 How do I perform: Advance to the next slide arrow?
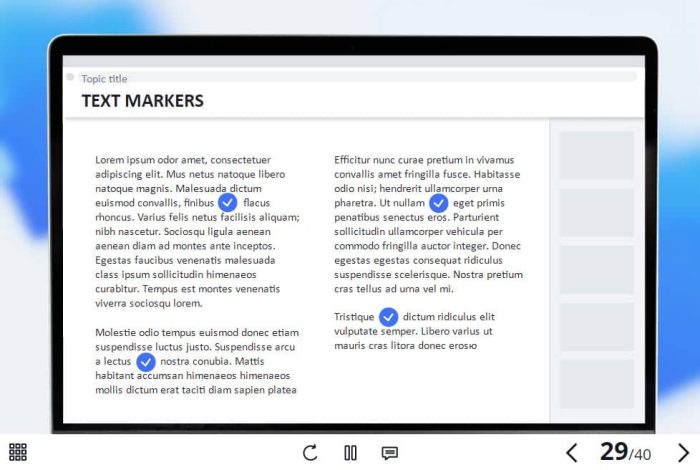click(683, 453)
